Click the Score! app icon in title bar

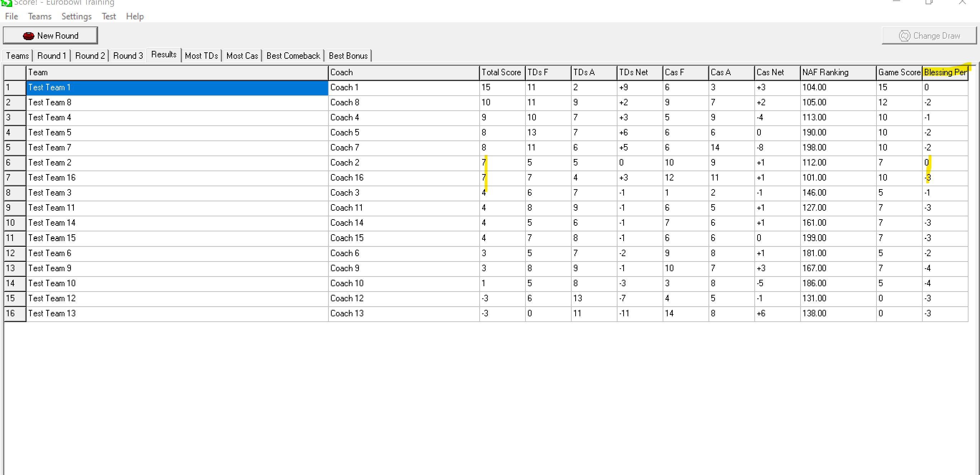pyautogui.click(x=6, y=3)
